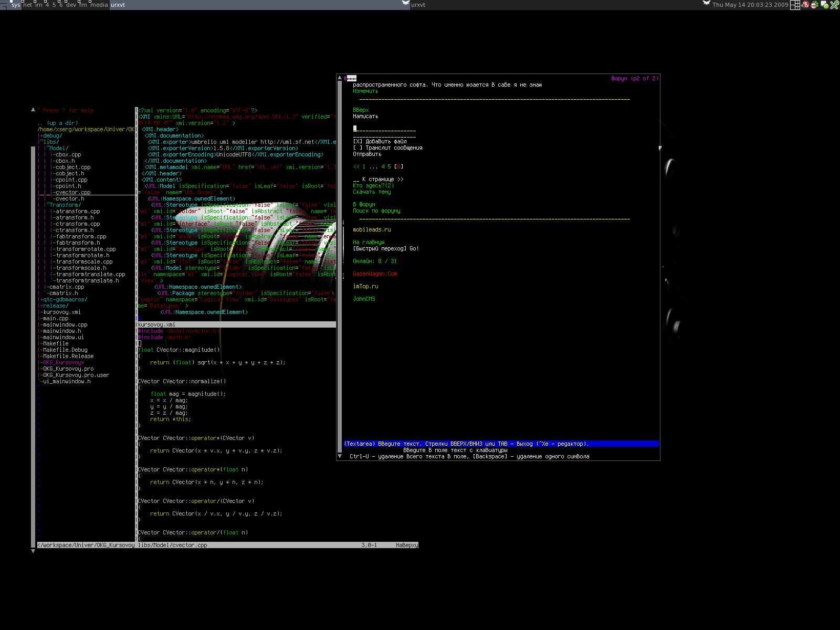Switch to the 'net' workspace tag

(27, 5)
